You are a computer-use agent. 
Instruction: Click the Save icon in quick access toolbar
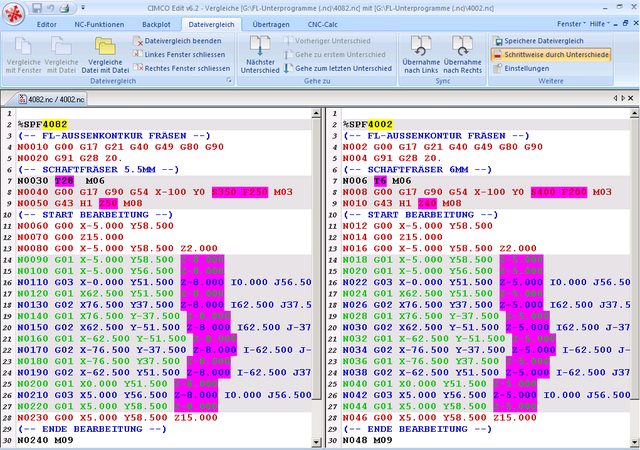(x=37, y=8)
